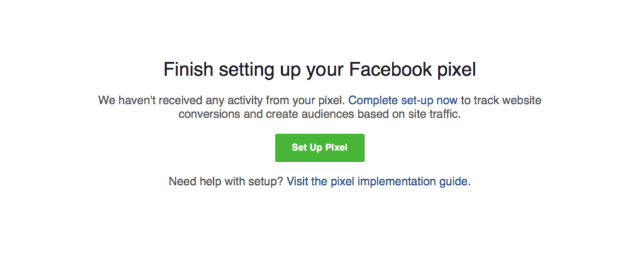Viewport: 644px width, 259px height.
Task: Click the Need help with setup? text
Action: coord(226,182)
